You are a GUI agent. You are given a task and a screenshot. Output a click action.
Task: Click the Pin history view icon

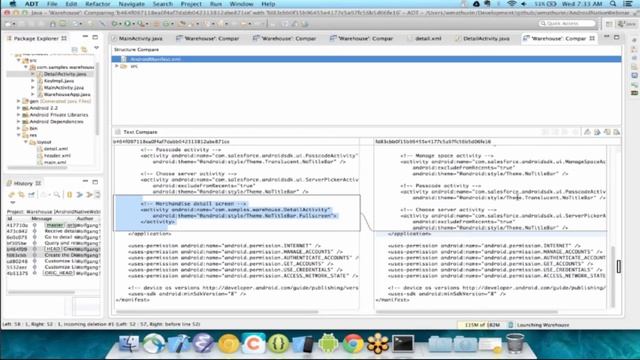31,195
